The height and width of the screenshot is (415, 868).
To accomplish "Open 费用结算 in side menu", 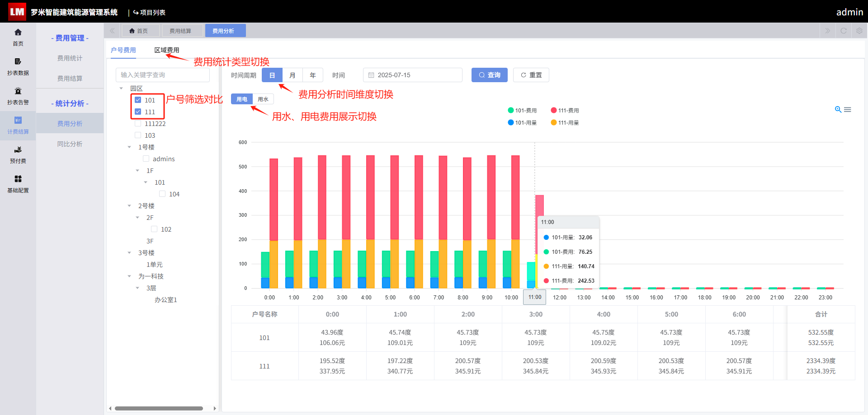I will 70,78.
